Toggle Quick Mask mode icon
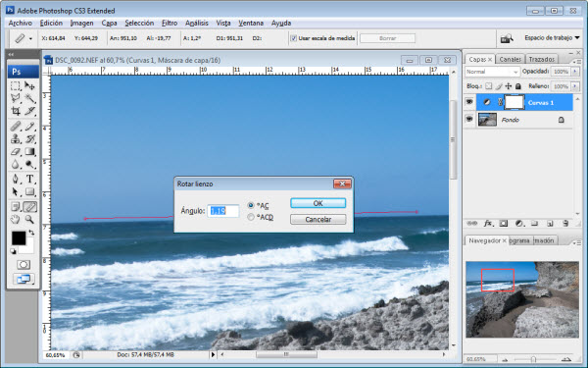The width and height of the screenshot is (588, 368). pos(24,265)
